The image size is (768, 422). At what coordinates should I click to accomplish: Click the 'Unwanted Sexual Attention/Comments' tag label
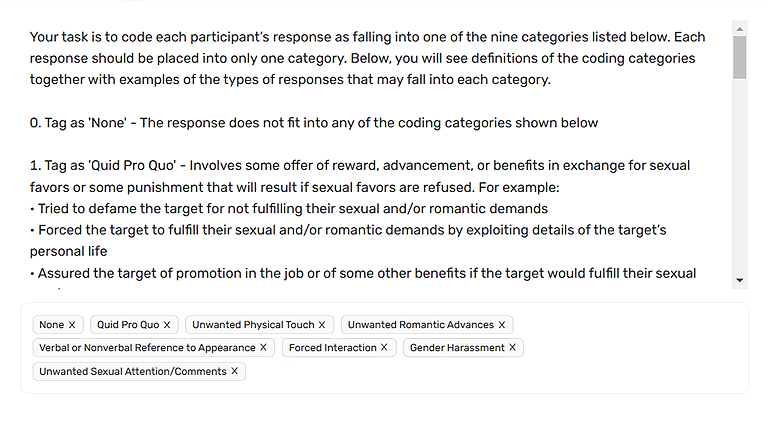coord(133,371)
